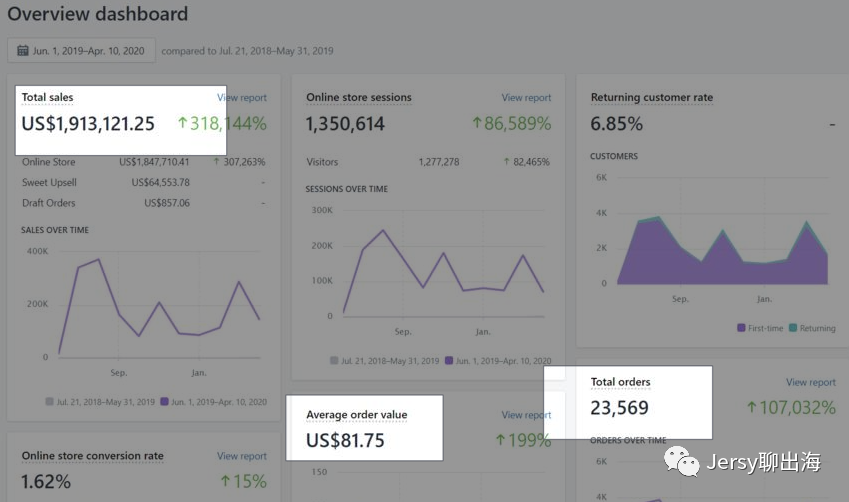The width and height of the screenshot is (849, 502).
Task: Click the green arrow beside 318,144%
Action: 182,124
